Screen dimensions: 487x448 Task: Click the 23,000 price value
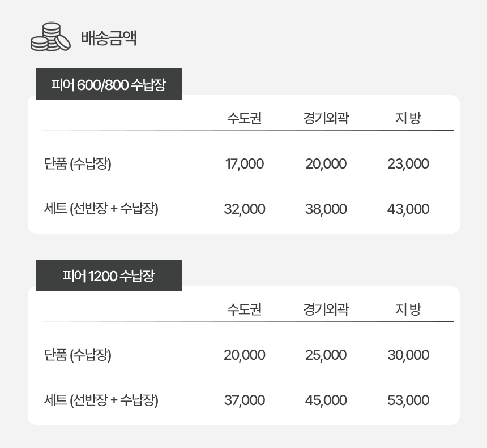pos(408,164)
